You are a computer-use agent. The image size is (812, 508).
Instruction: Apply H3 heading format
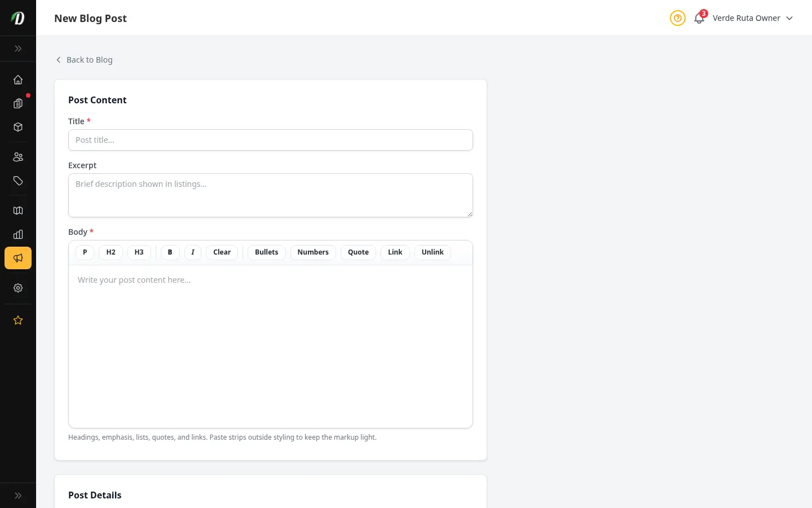tap(139, 252)
